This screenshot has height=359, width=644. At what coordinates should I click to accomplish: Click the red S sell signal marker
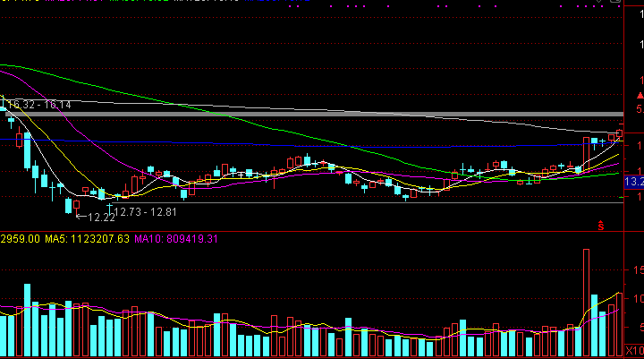tap(601, 226)
